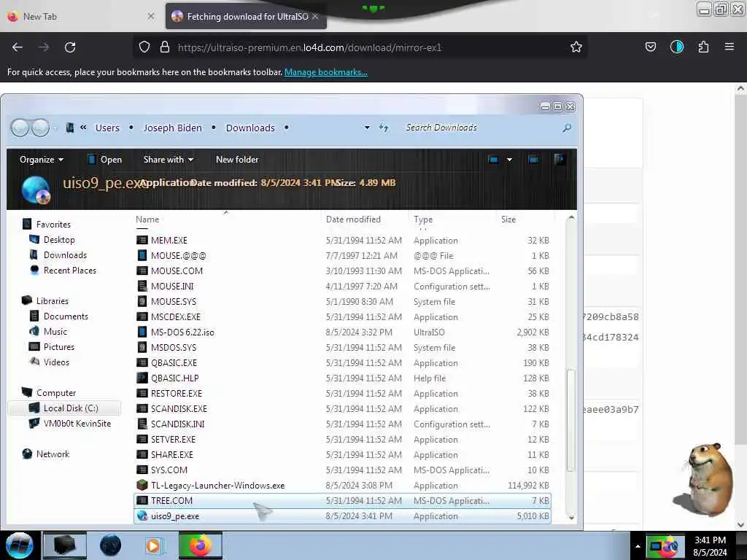Reload the current Firefox page
Image resolution: width=747 pixels, height=560 pixels.
(70, 47)
